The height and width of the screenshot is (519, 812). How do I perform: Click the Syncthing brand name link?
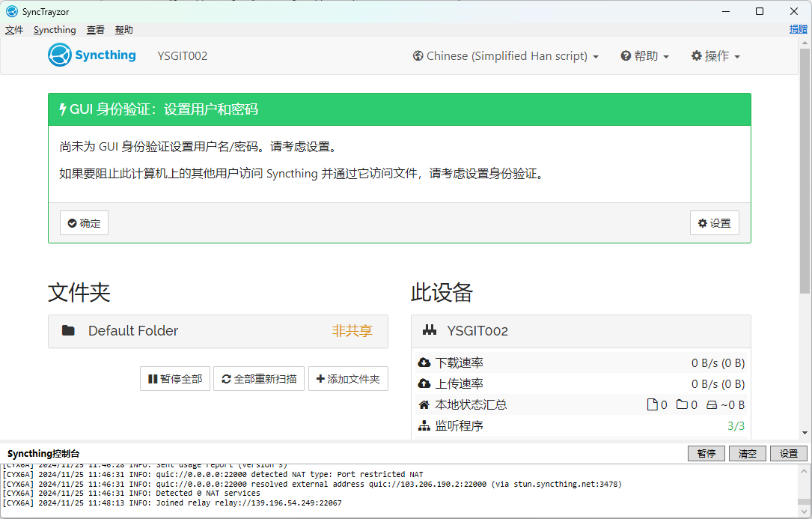[106, 55]
